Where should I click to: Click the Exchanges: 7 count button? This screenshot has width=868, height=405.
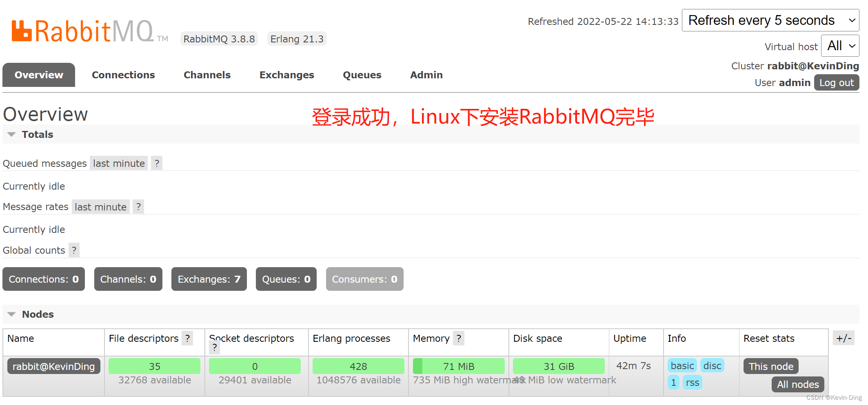click(x=209, y=279)
